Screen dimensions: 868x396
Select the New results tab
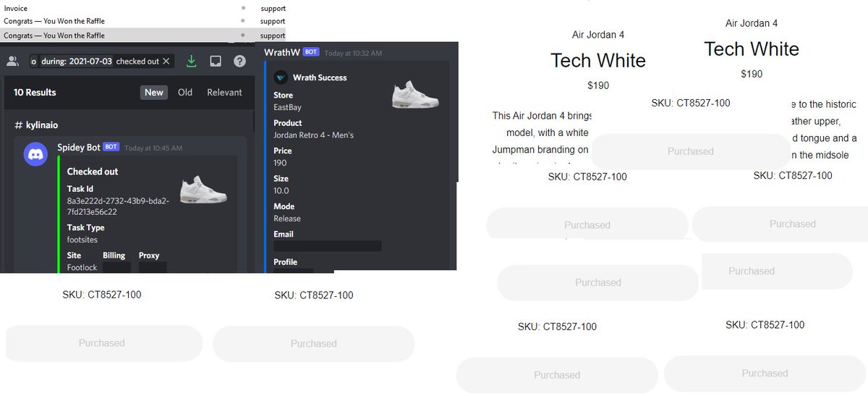[x=154, y=92]
